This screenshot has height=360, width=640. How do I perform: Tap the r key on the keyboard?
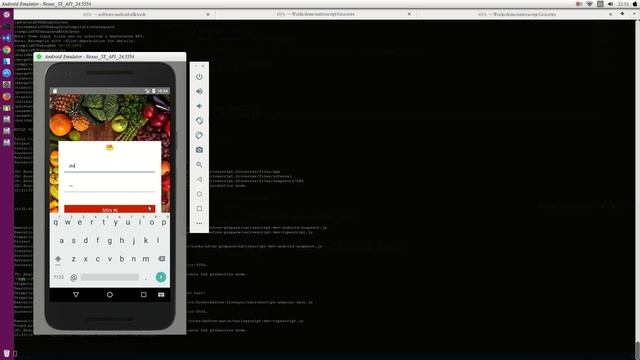click(x=92, y=222)
